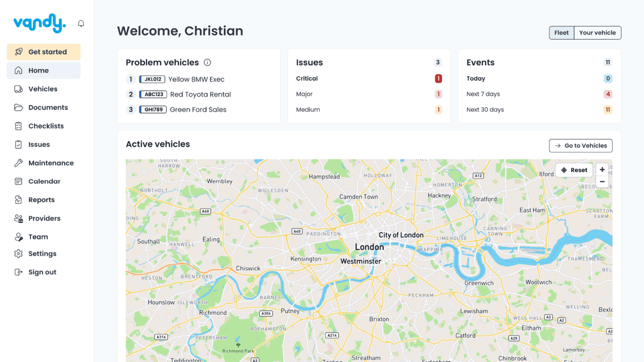The width and height of the screenshot is (644, 362).
Task: Open Providers in the sidebar
Action: click(x=43, y=218)
